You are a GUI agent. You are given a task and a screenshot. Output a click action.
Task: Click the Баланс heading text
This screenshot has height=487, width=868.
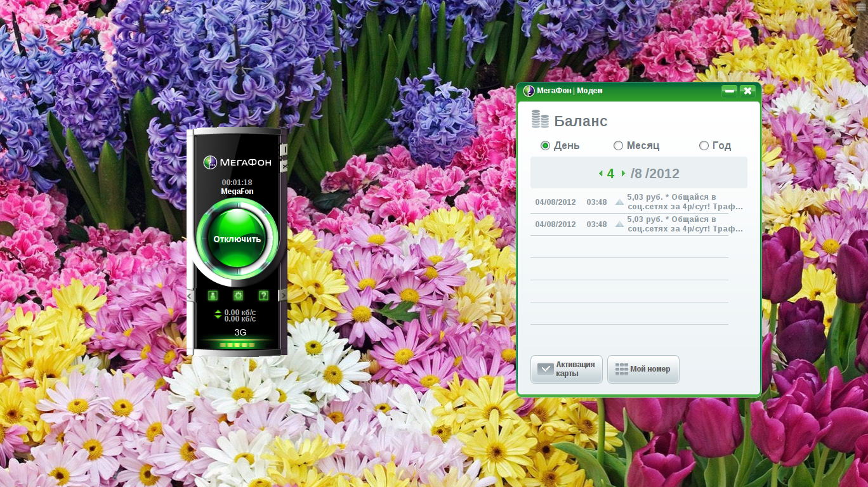581,121
